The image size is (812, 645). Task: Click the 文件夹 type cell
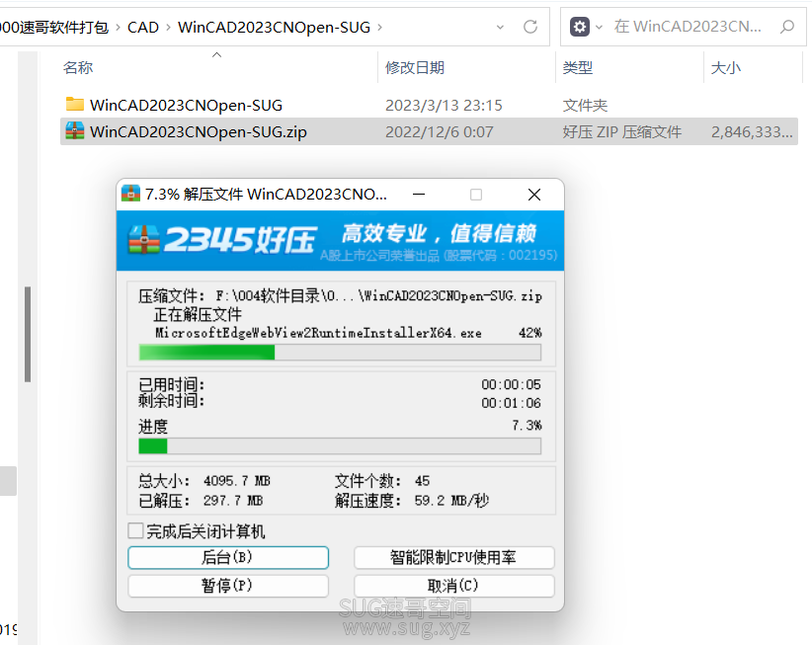(585, 105)
